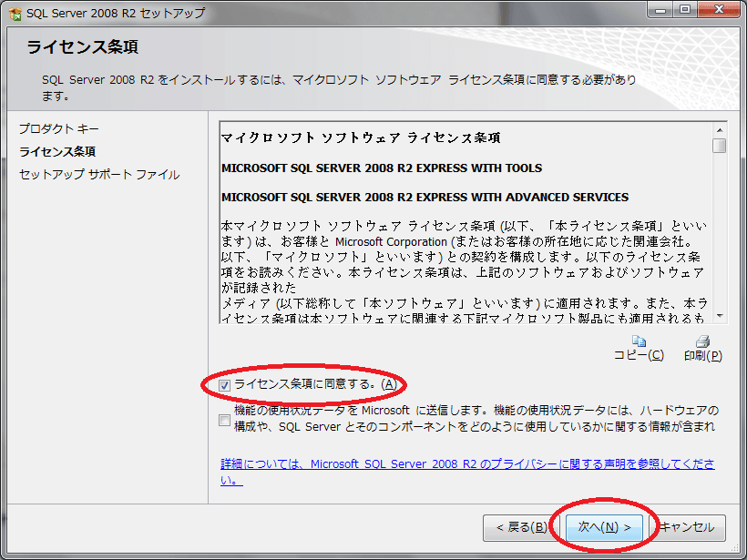Minimize the setup window
Viewport: 747px width, 560px height.
[659, 9]
